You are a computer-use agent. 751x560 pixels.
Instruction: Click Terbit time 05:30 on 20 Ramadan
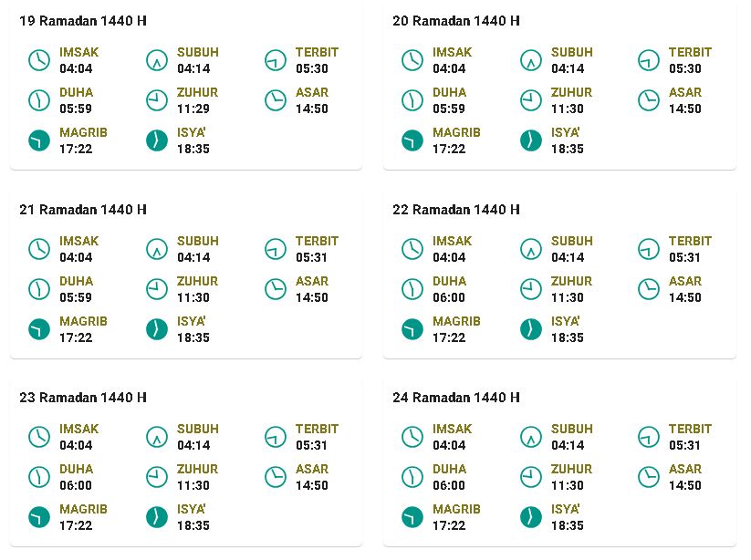click(685, 68)
